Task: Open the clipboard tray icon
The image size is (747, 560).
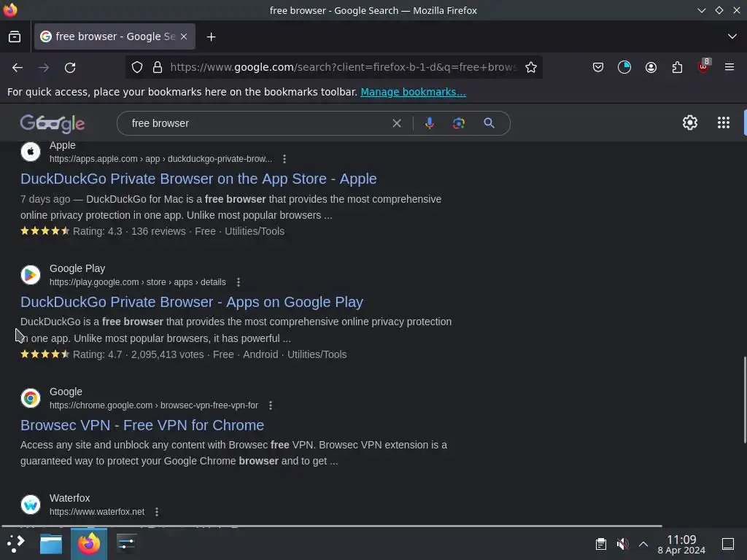Action: click(601, 544)
